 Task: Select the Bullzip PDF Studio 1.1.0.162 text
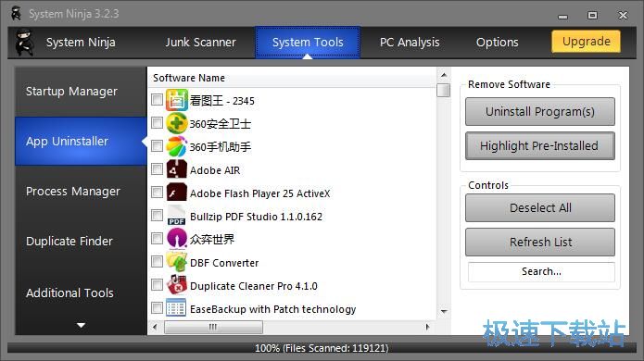click(256, 217)
